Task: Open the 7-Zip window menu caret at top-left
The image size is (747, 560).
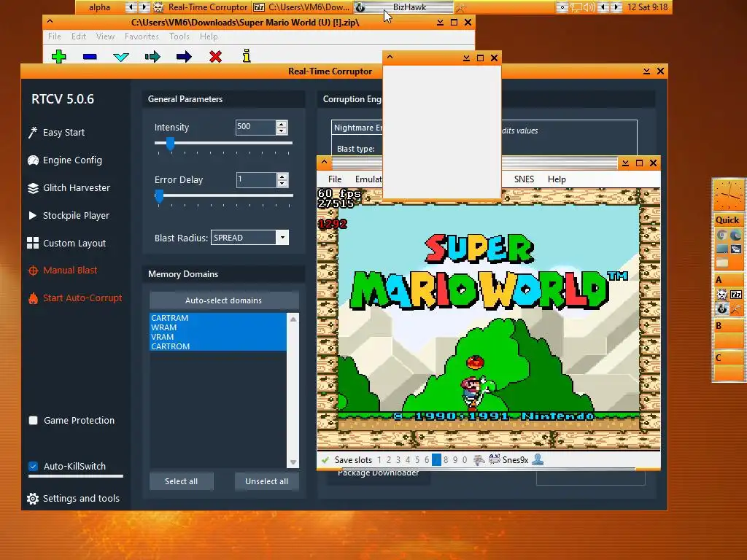Action: coord(50,22)
